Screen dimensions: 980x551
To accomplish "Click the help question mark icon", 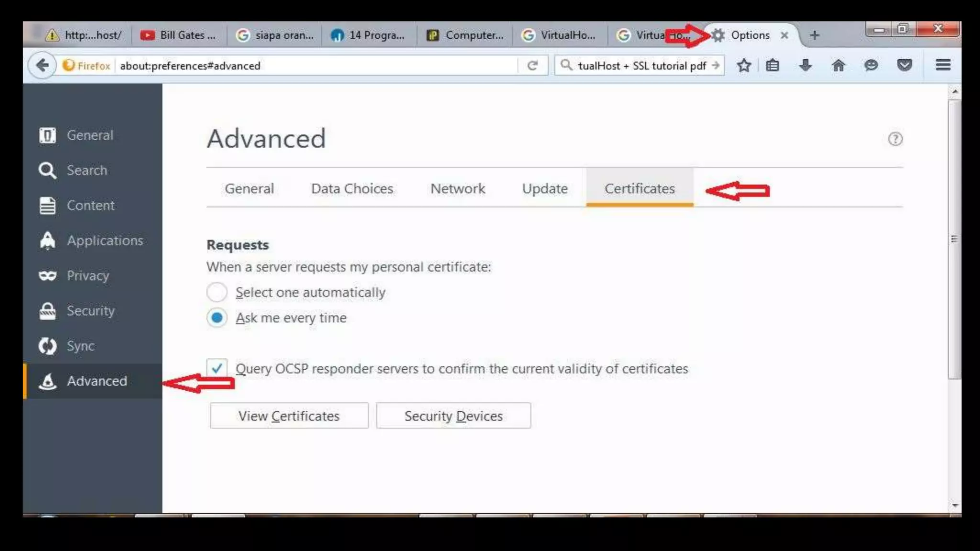I will coord(895,139).
